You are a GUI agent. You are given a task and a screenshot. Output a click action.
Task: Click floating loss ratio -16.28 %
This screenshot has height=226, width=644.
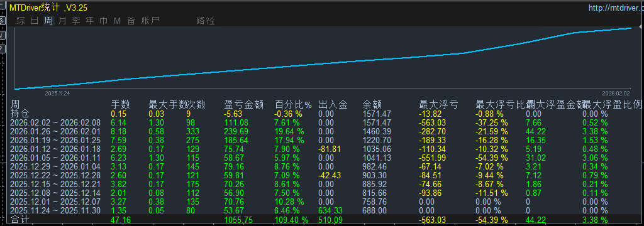(x=492, y=140)
